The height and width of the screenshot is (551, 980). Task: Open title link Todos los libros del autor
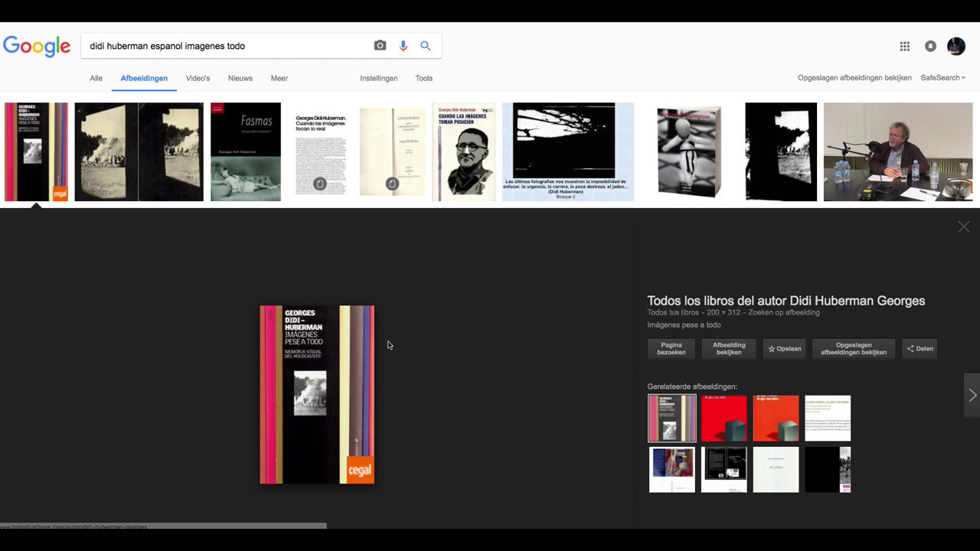pos(786,301)
